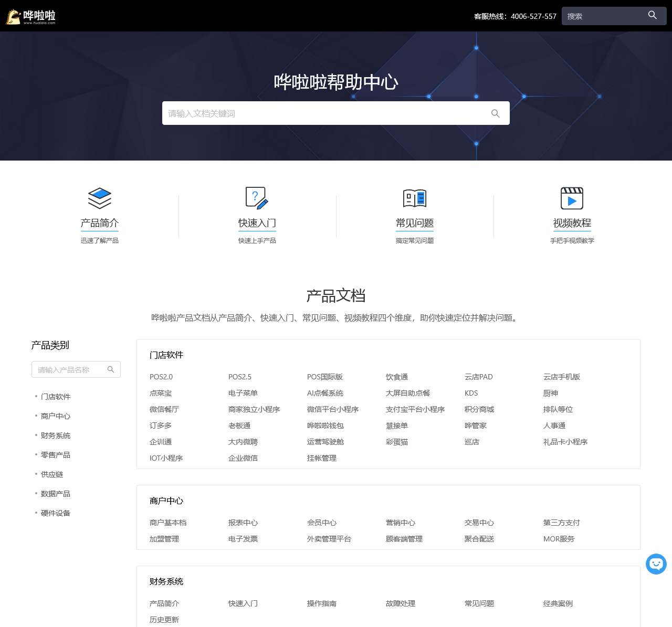Select 数据产品 in product categories
The height and width of the screenshot is (627, 672).
56,494
